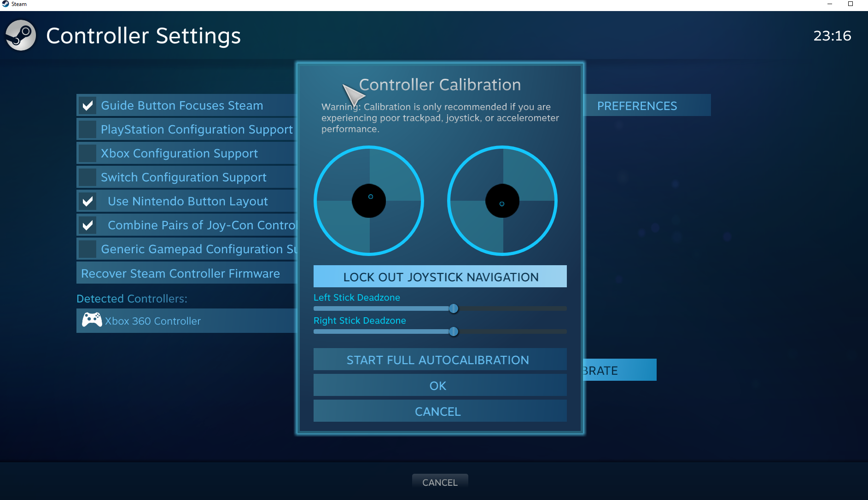Select Xbox 360 Controller in detected list
The height and width of the screenshot is (500, 868).
point(186,321)
